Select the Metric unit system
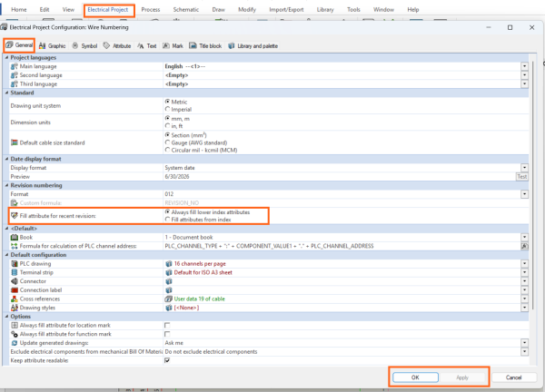The width and height of the screenshot is (545, 392). (x=167, y=102)
